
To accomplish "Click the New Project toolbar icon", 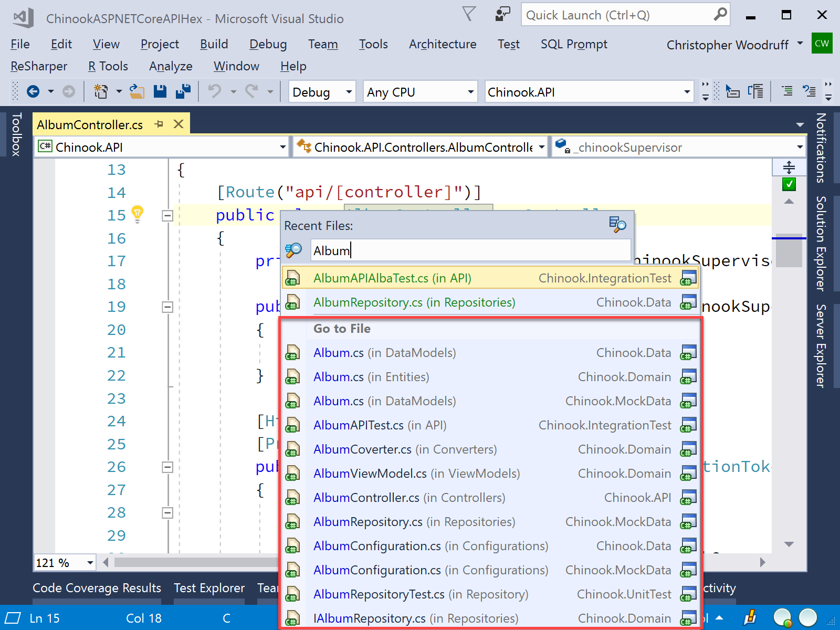I will click(x=100, y=92).
